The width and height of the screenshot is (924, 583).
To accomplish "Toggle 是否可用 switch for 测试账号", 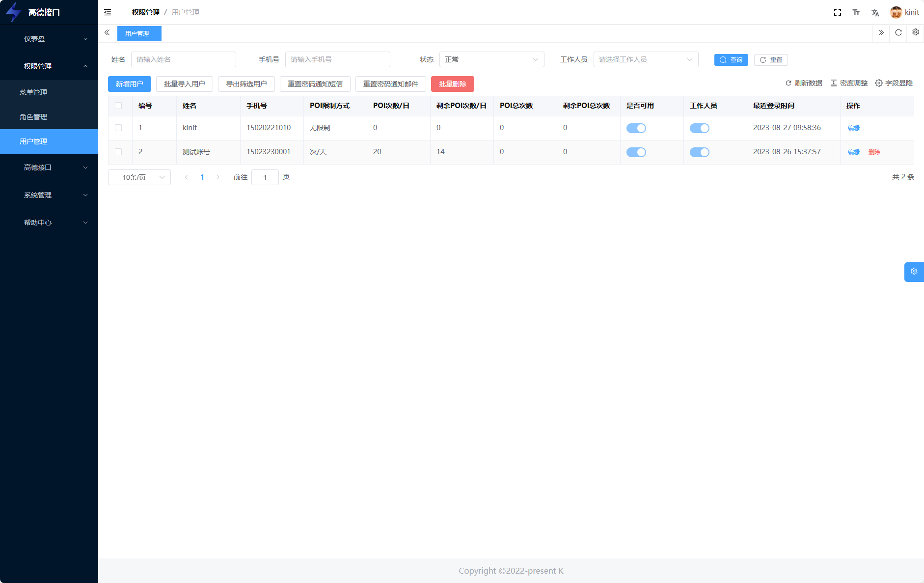I will (x=636, y=152).
